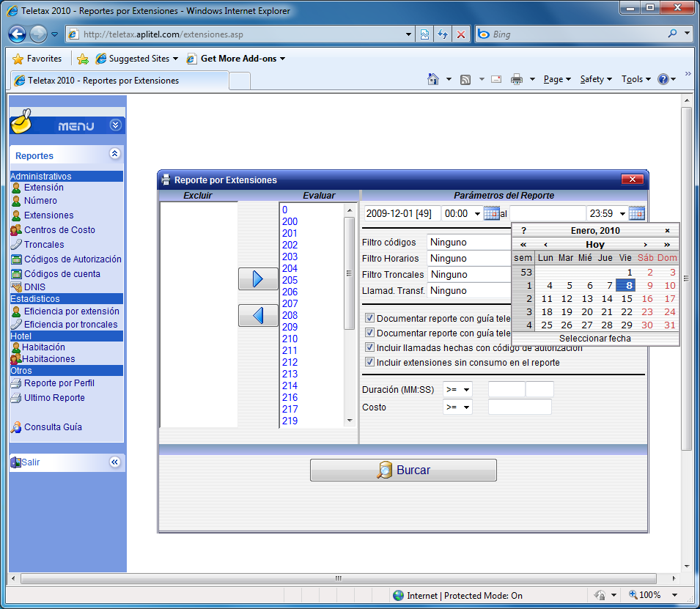The height and width of the screenshot is (609, 700).
Task: Select extension 205 in Evaluar list
Action: click(290, 280)
